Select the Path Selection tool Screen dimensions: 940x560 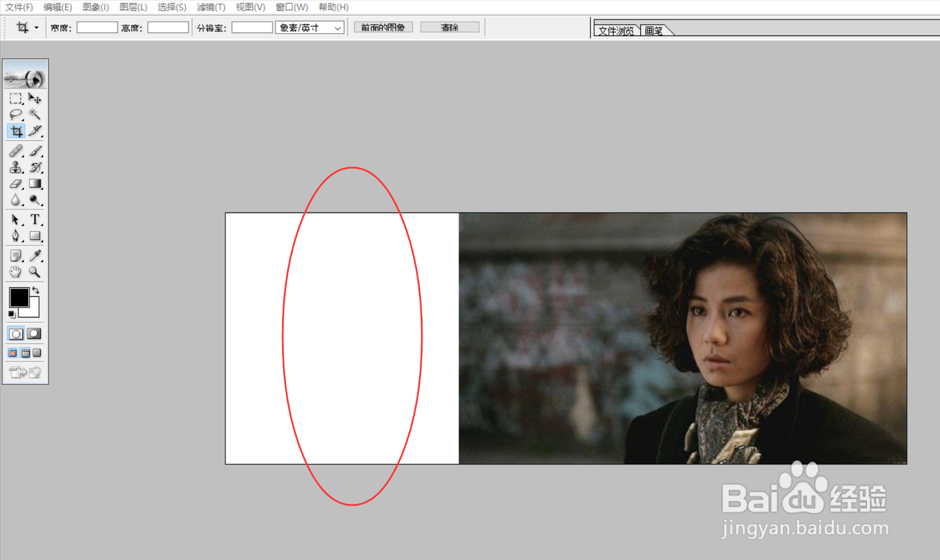pos(16,220)
